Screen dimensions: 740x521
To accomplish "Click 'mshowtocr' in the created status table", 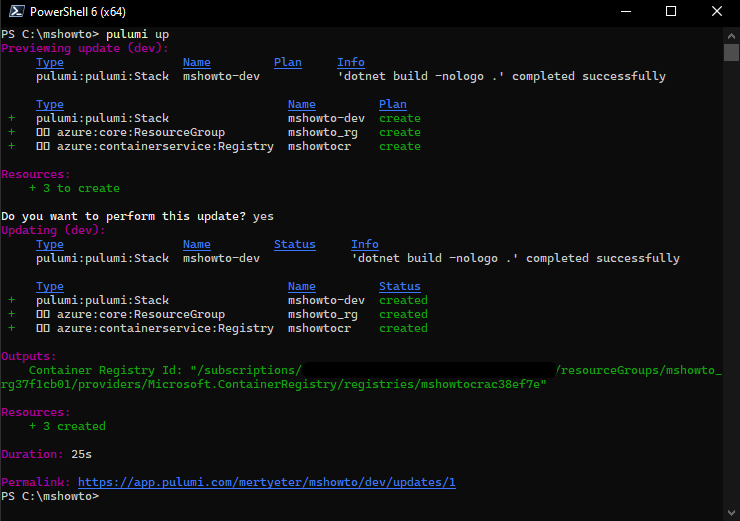I will 320,328.
